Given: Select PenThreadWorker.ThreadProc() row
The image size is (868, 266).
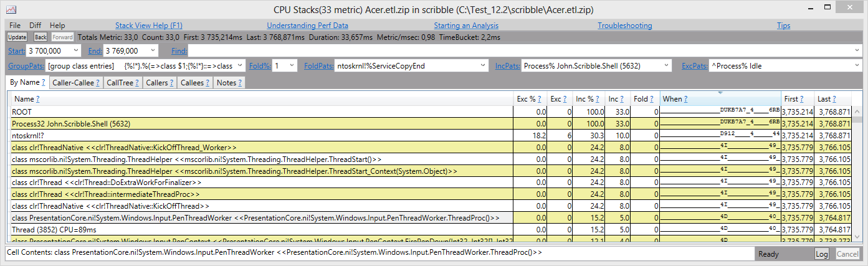Looking at the screenshot, I should tap(430, 218).
